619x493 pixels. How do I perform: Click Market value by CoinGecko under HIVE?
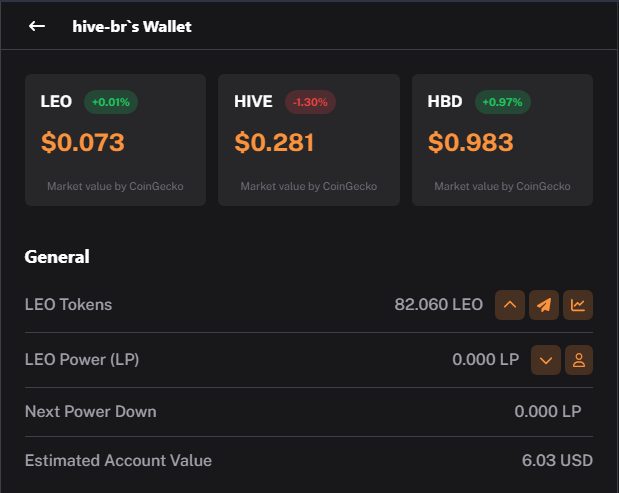pyautogui.click(x=309, y=186)
